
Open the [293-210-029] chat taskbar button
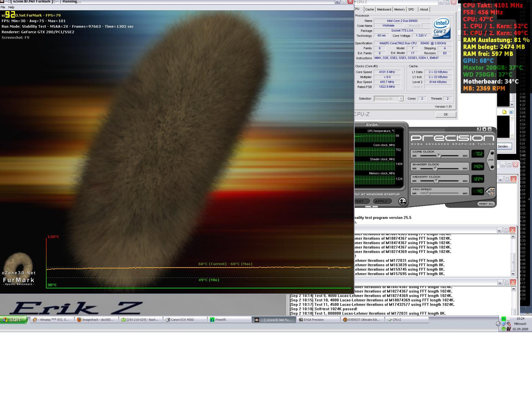(141, 320)
